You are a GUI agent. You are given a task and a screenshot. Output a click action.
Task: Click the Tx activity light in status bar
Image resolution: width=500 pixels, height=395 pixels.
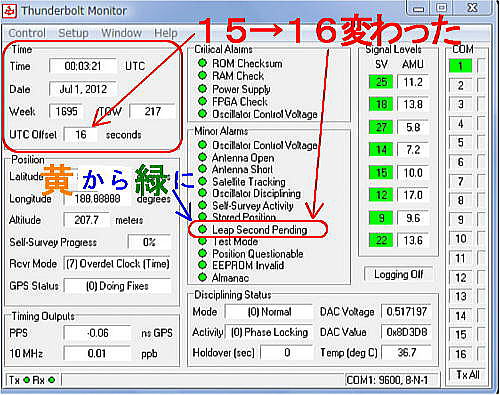(x=27, y=380)
